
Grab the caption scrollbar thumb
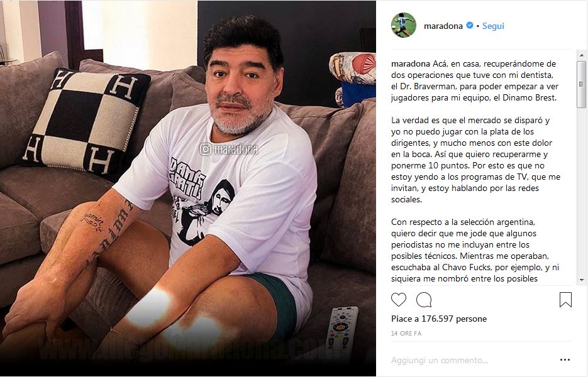pyautogui.click(x=582, y=84)
